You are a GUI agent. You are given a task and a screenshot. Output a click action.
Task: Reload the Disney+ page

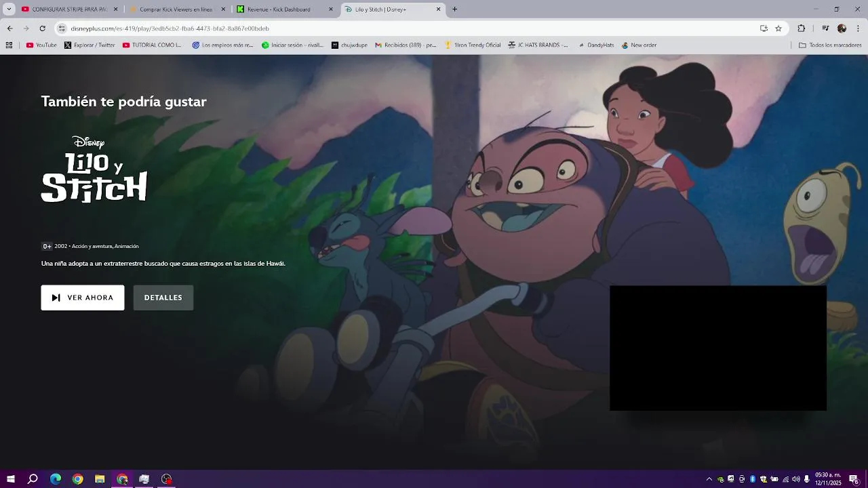[x=43, y=28]
